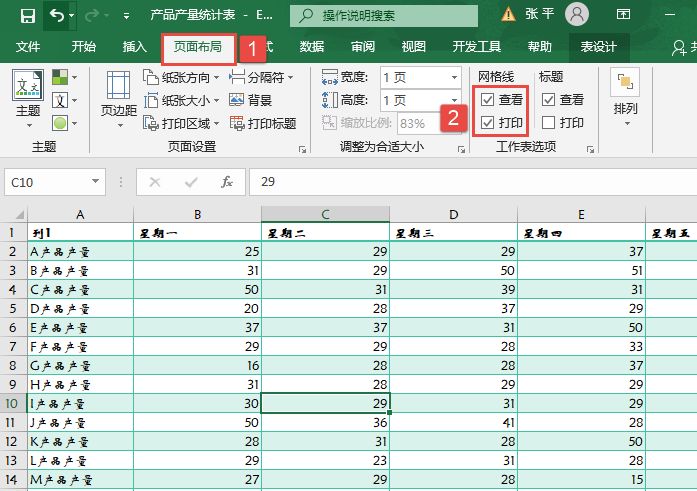Click the warning triangle icon near username

[x=508, y=15]
